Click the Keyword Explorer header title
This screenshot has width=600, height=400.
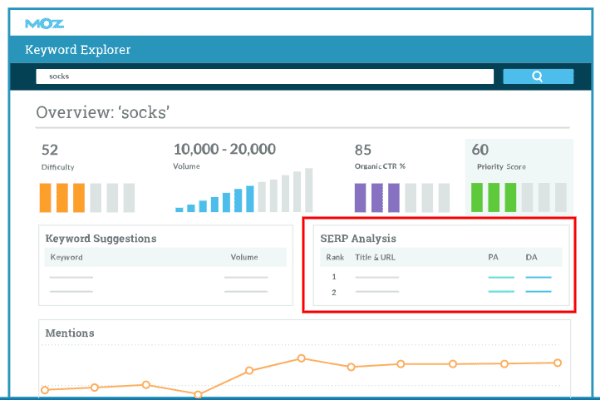pyautogui.click(x=78, y=49)
